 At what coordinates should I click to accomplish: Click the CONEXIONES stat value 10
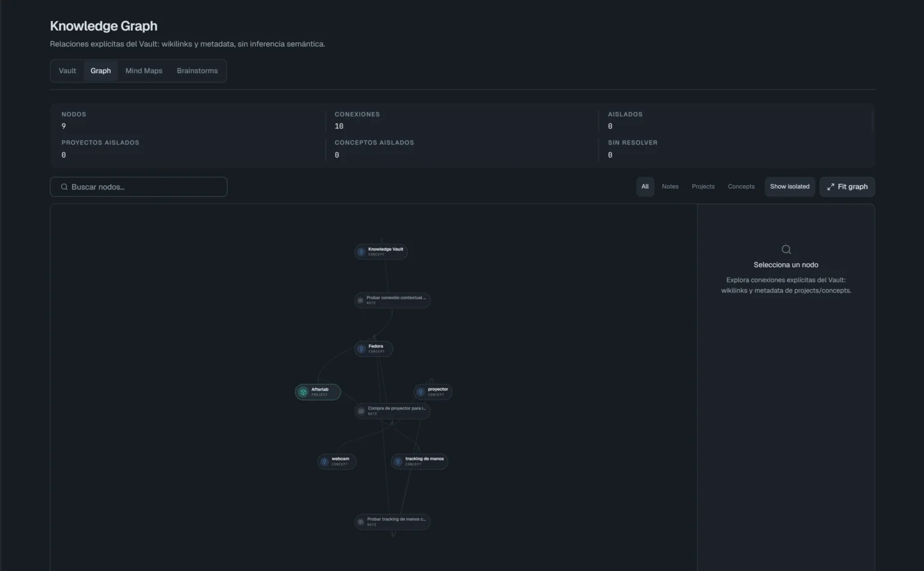[339, 126]
